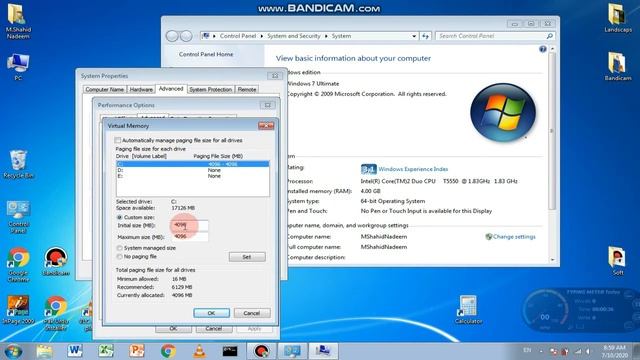Show hidden tray icons arrow
Screen dimensions: 640x360
click(541, 351)
